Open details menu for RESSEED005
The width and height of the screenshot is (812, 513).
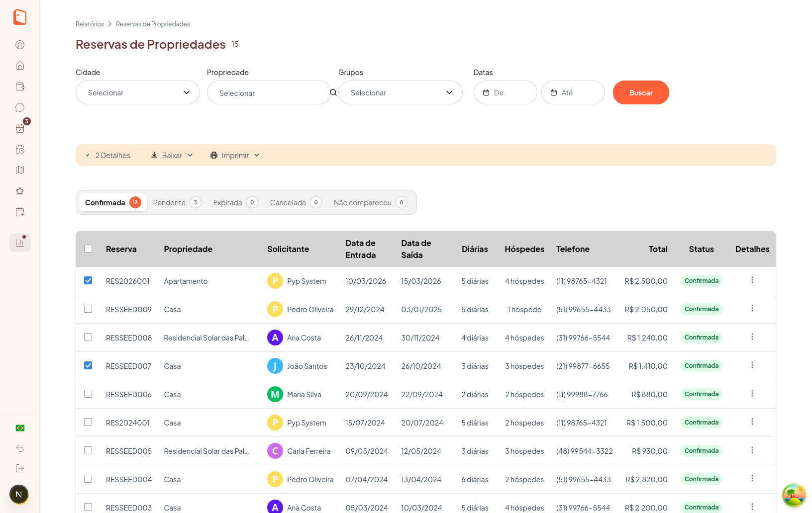[752, 450]
